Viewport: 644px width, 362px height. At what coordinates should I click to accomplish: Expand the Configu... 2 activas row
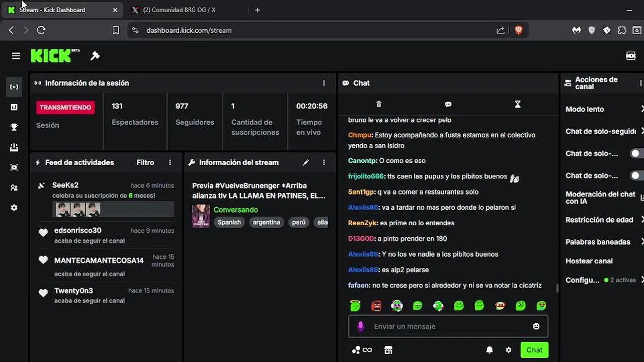coord(604,280)
